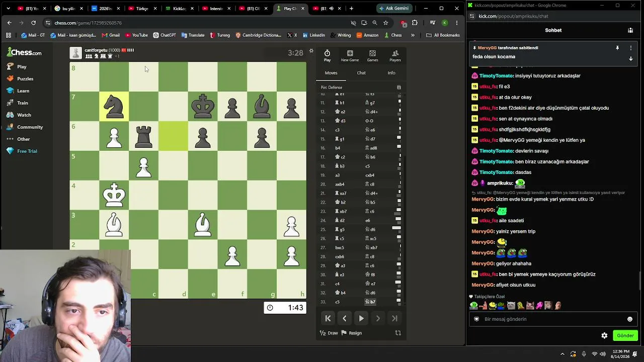Show hidden system tray icons

tap(562, 354)
